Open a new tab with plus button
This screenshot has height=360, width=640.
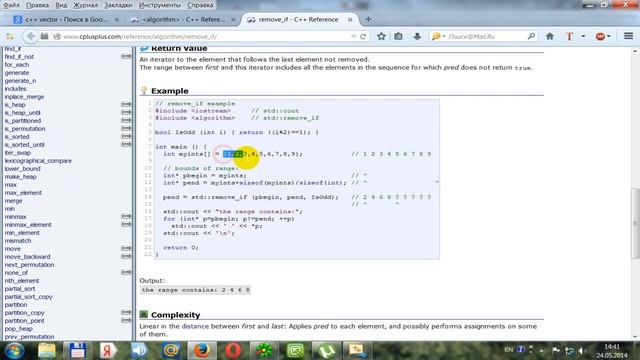coord(368,19)
